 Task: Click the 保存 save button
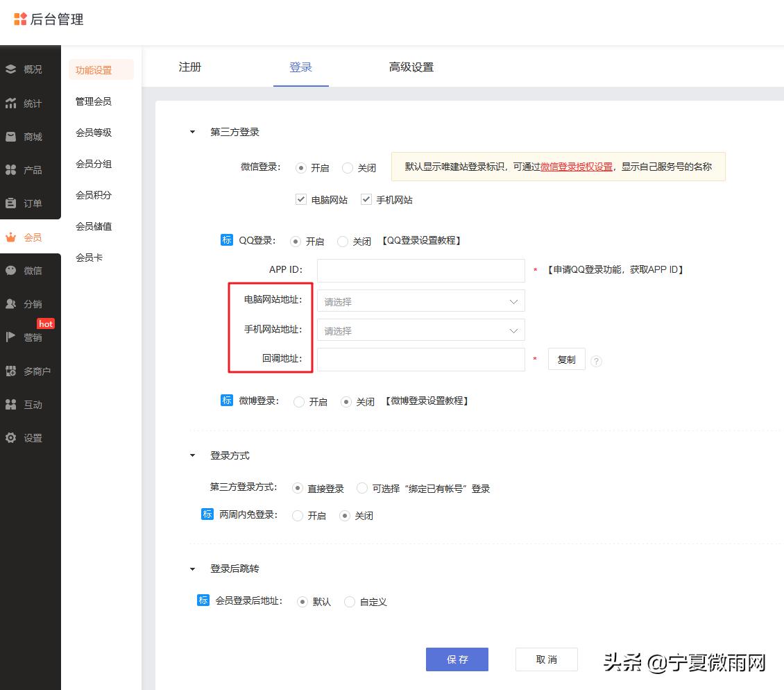pos(457,659)
